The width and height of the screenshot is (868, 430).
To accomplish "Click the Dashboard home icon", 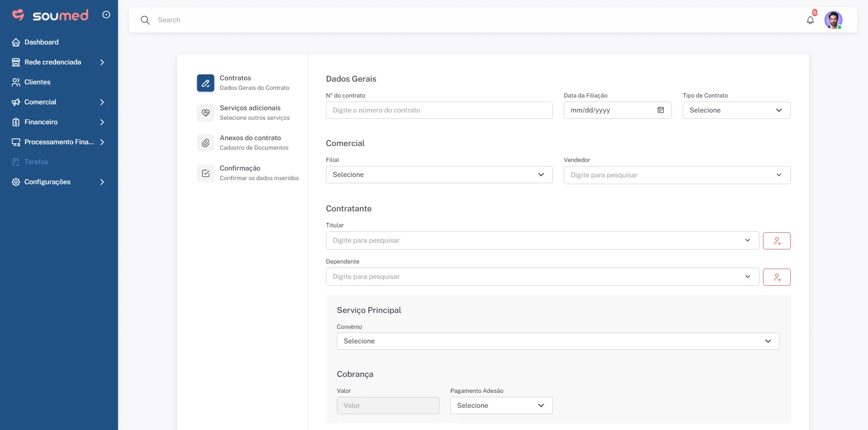I will 16,42.
